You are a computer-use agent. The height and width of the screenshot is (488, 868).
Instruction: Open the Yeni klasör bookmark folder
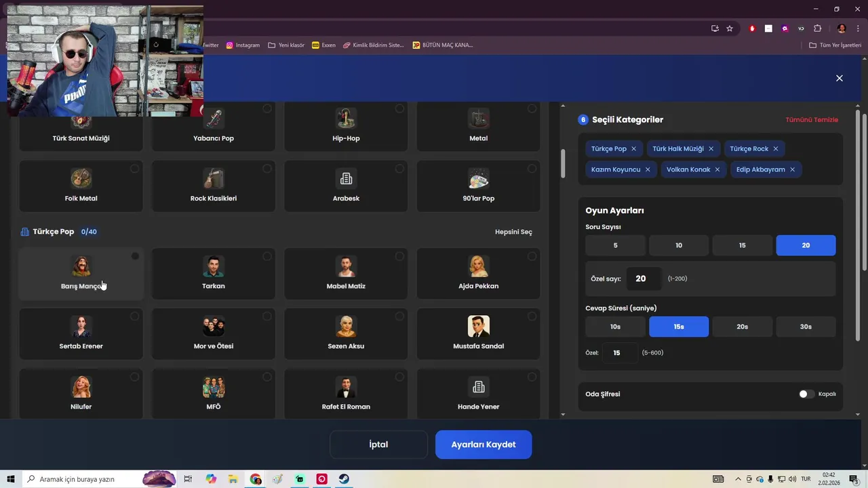(x=286, y=45)
